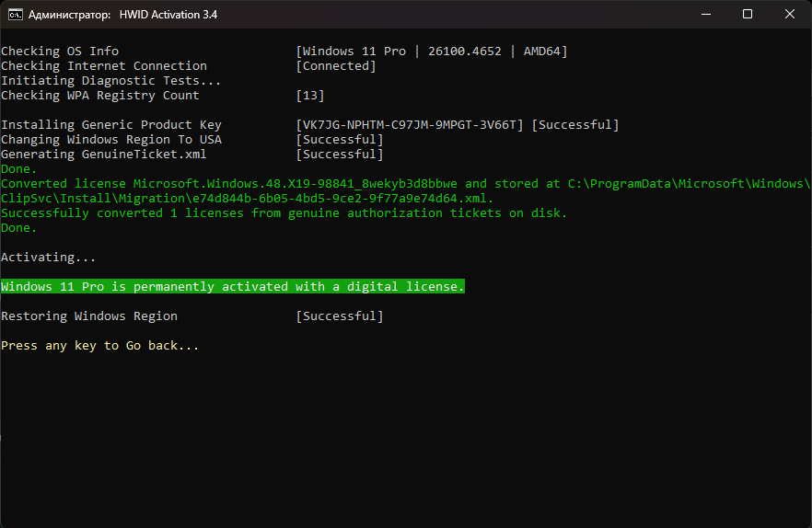Click 'Checking Internet Connection' text

pyautogui.click(x=103, y=65)
